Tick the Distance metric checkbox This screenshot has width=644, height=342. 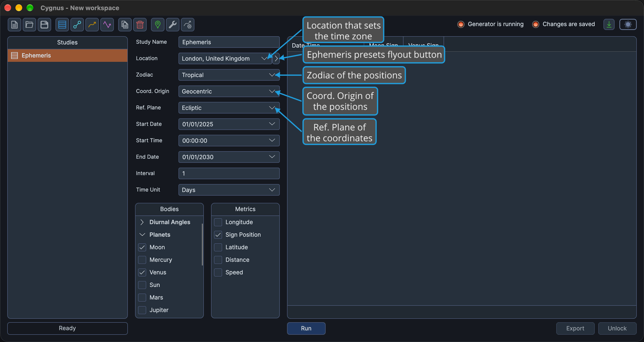coord(218,260)
